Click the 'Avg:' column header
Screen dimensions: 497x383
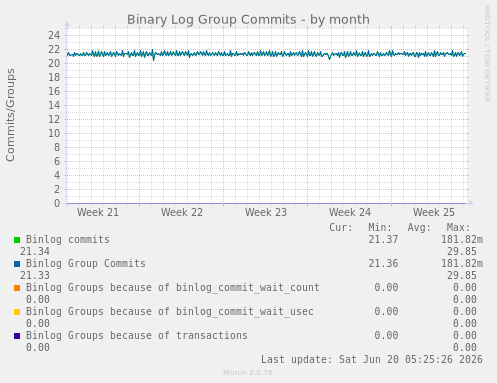(419, 228)
